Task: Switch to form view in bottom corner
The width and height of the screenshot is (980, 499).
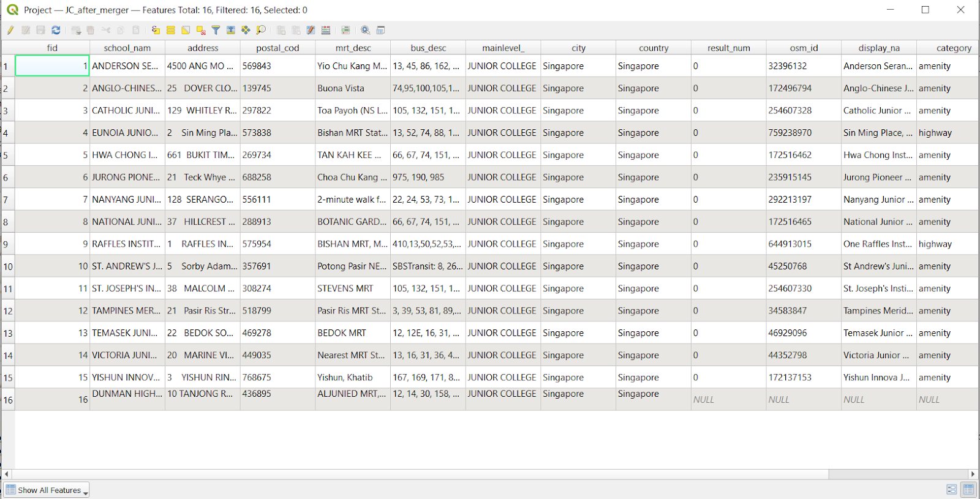Action: [x=952, y=489]
